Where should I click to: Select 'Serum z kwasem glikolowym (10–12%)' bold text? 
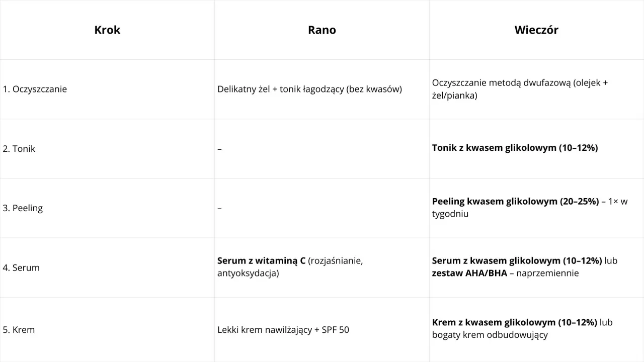(517, 261)
